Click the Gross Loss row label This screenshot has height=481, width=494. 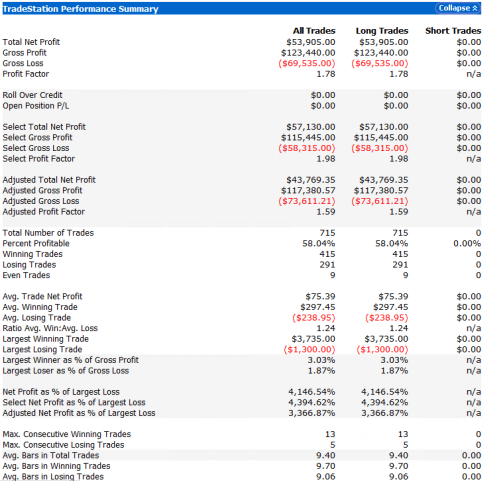[23, 63]
